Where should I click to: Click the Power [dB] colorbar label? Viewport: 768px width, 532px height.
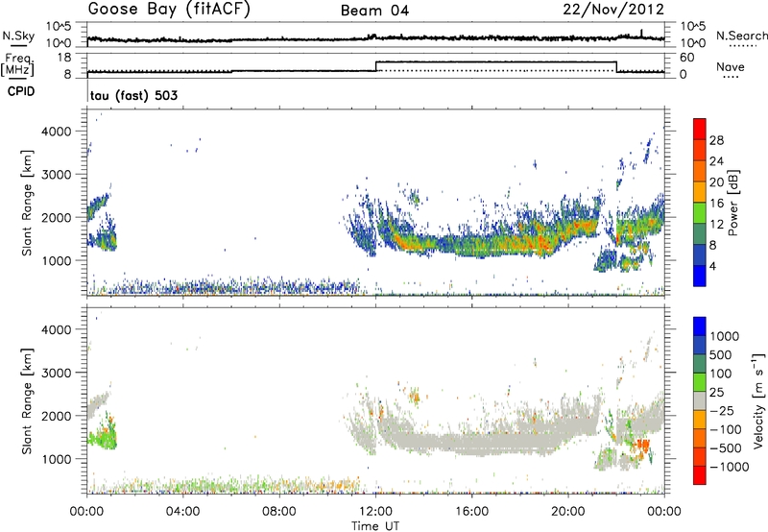733,203
